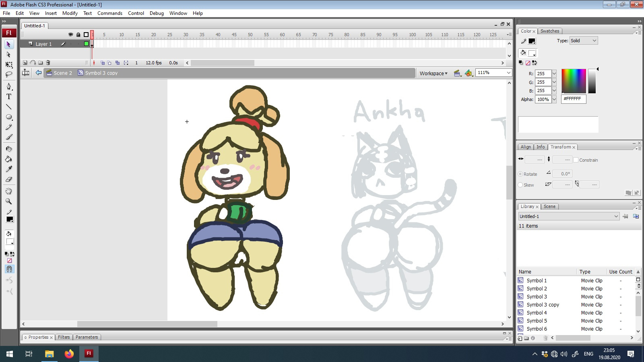Sort library by Name column
The width and height of the screenshot is (644, 362).
tap(547, 272)
